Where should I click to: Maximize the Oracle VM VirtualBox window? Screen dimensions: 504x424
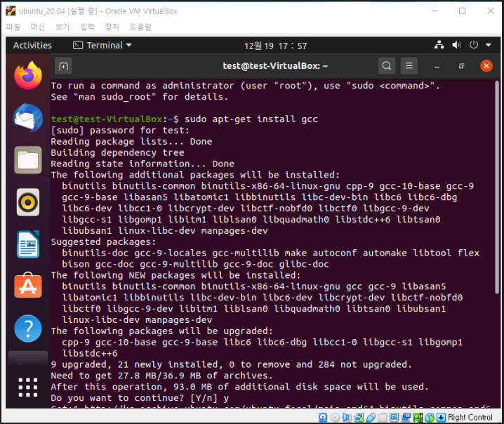(x=462, y=11)
